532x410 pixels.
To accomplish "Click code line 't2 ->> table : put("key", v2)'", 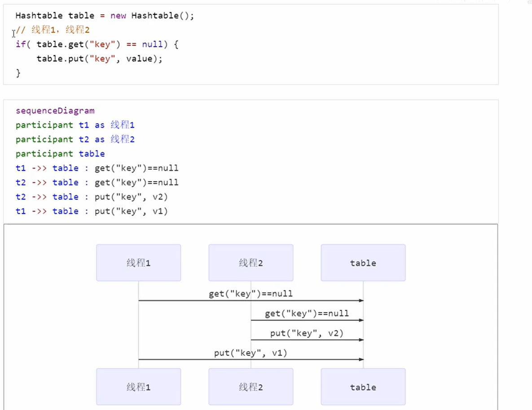I will point(92,196).
